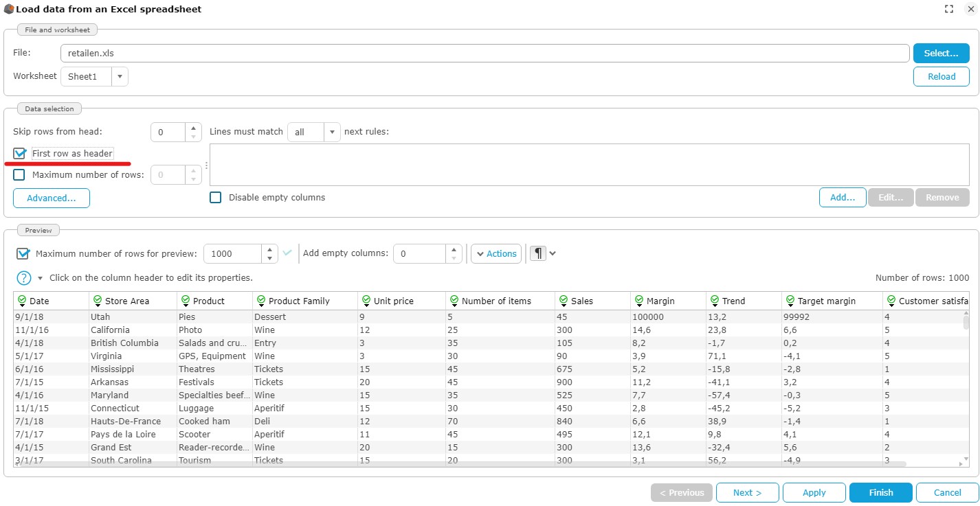
Task: Click the green status icon on Sales column
Action: coord(564,300)
